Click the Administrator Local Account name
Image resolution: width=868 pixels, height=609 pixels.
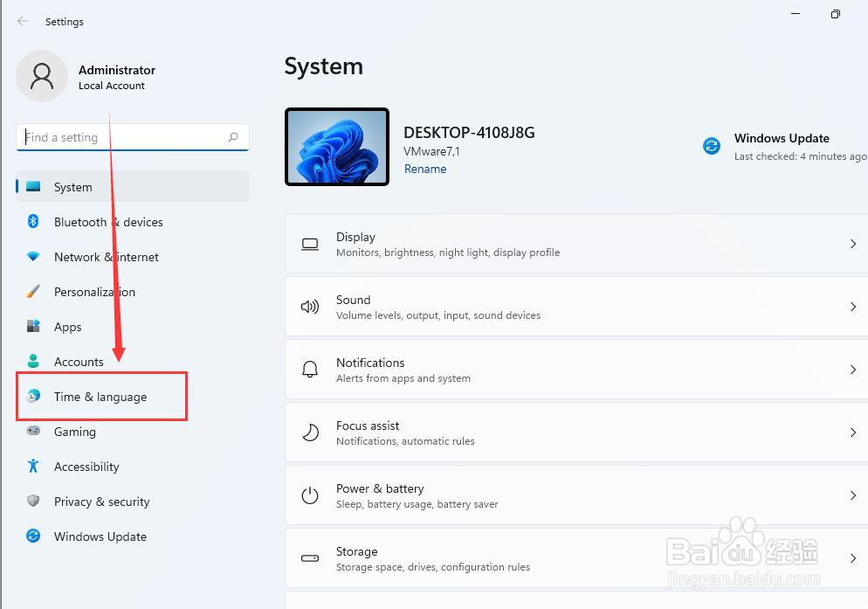pos(117,77)
